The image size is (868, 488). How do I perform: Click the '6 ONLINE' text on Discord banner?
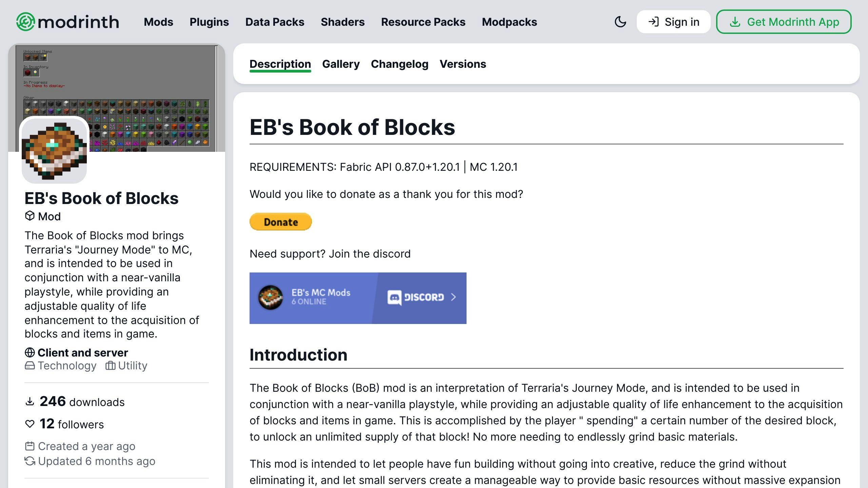coord(309,302)
